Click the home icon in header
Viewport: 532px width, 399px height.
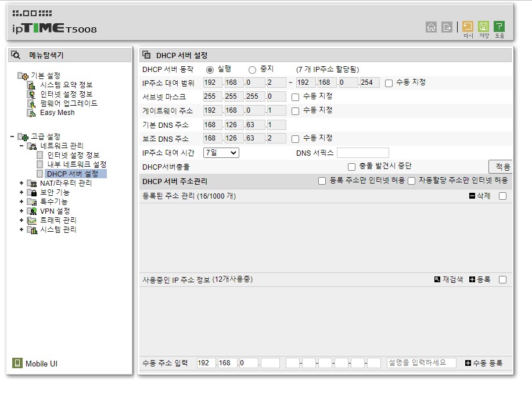[431, 27]
